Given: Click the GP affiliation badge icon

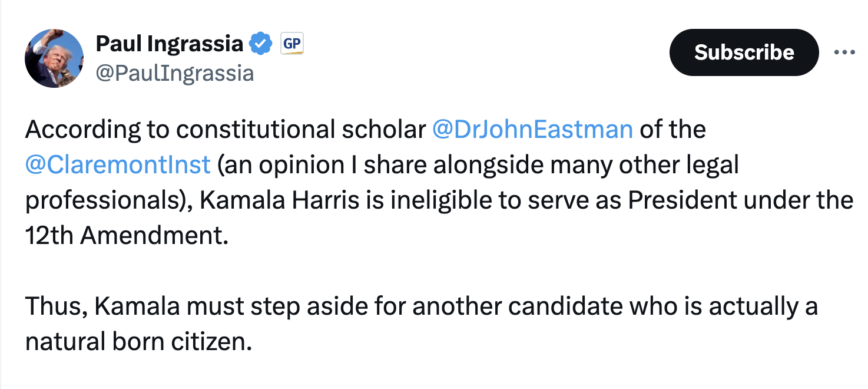Looking at the screenshot, I should tap(291, 44).
